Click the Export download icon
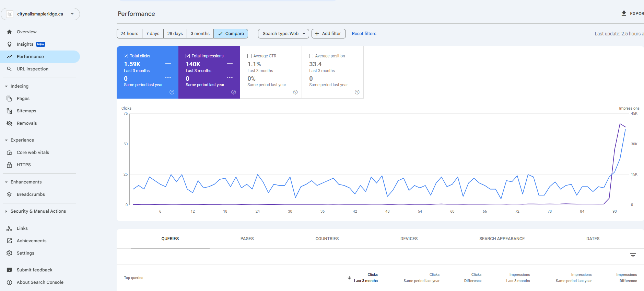644x291 pixels. click(624, 13)
